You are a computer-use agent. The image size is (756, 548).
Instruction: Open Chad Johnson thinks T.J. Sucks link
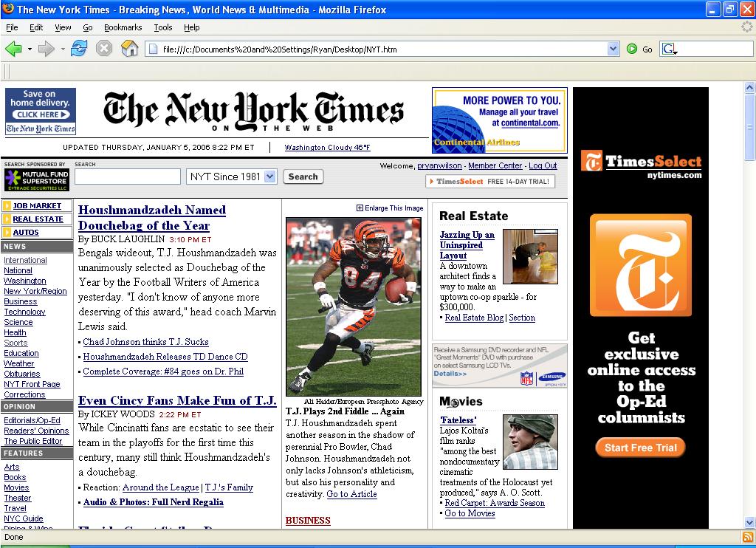tap(145, 341)
